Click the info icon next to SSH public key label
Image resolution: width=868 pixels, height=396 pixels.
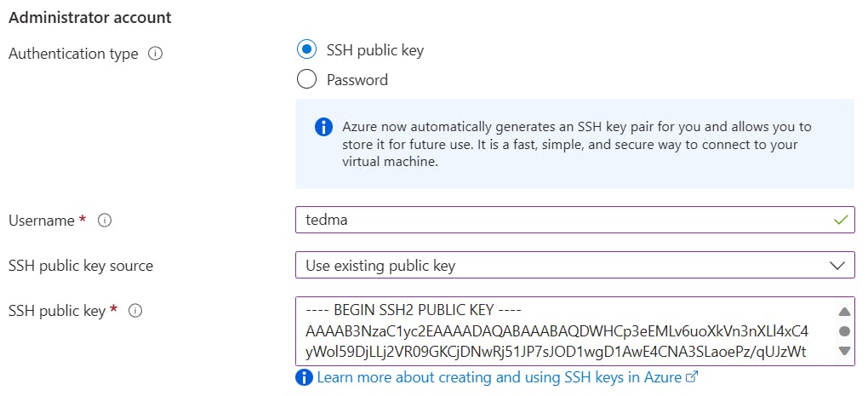[x=135, y=311]
